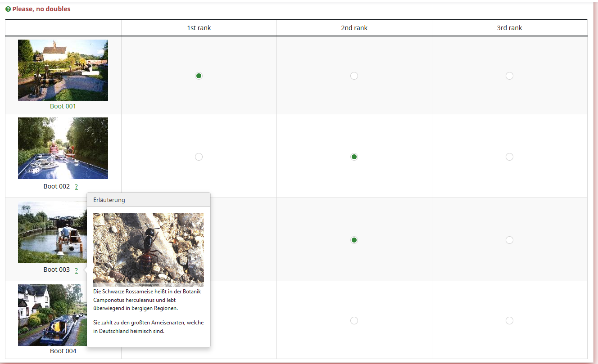Viewport: 598px width, 364px height.
Task: Click the help icon beside "Please, no doubles"
Action: point(8,9)
